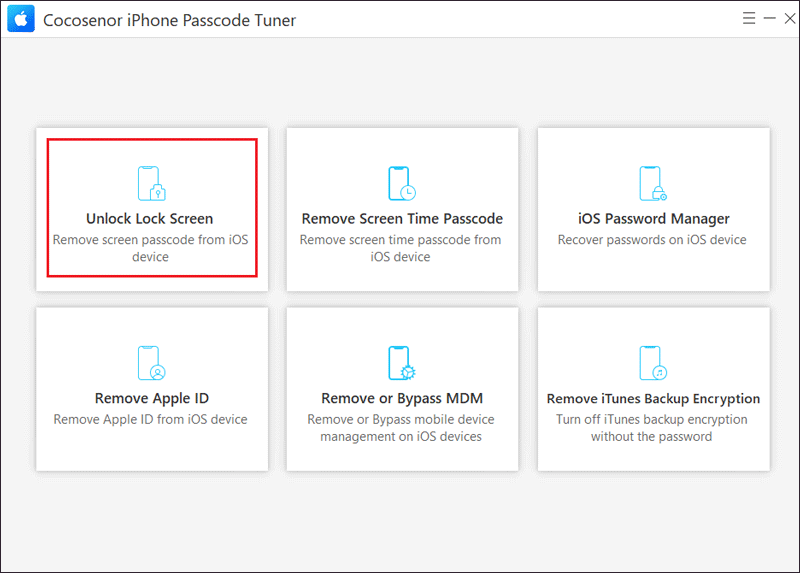Select the Unlock Lock Screen title

point(149,219)
